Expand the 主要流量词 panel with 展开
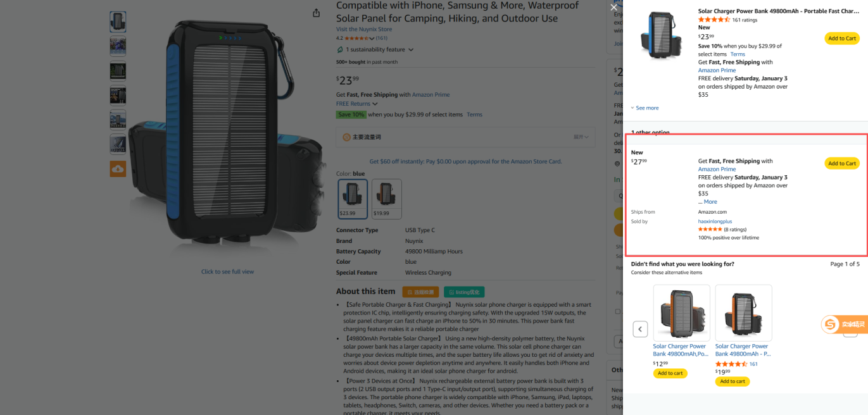The width and height of the screenshot is (868, 415). click(581, 137)
